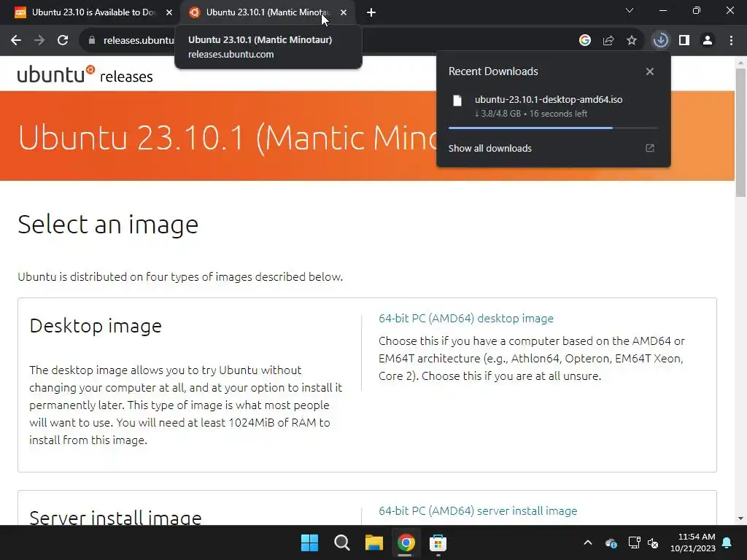Open the Windows Start menu

tap(309, 542)
